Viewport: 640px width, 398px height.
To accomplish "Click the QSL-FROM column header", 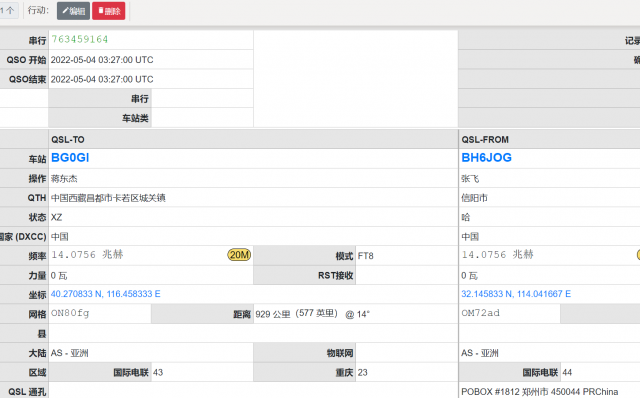I will click(485, 140).
